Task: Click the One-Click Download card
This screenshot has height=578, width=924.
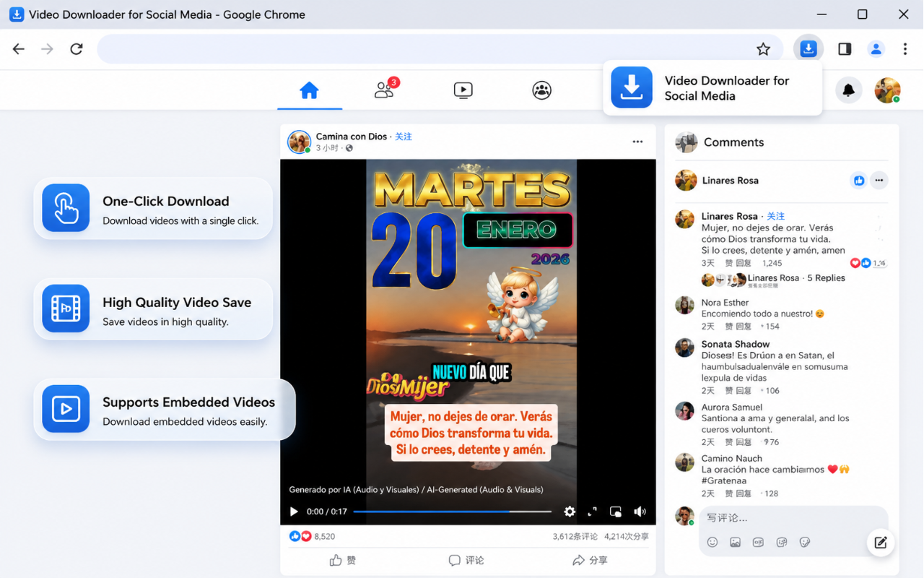Action: [x=153, y=208]
